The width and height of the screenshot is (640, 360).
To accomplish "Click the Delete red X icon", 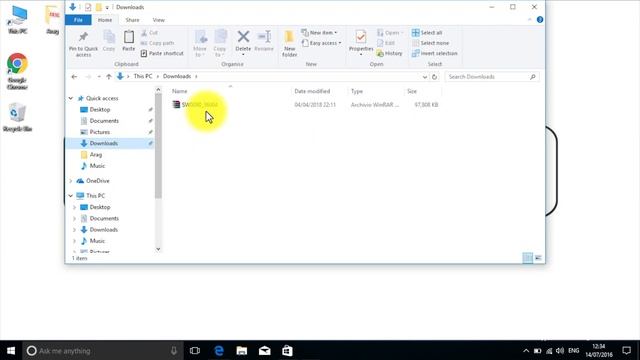I will [x=243, y=37].
